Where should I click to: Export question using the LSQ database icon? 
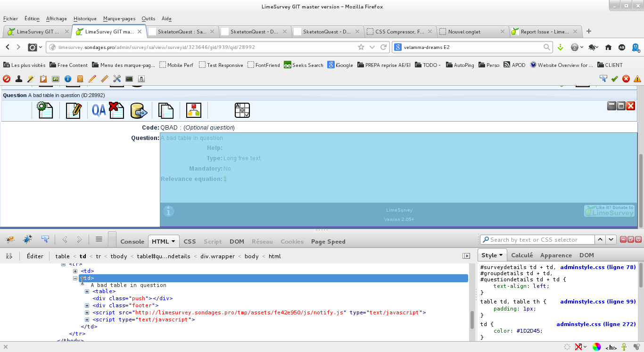point(139,110)
